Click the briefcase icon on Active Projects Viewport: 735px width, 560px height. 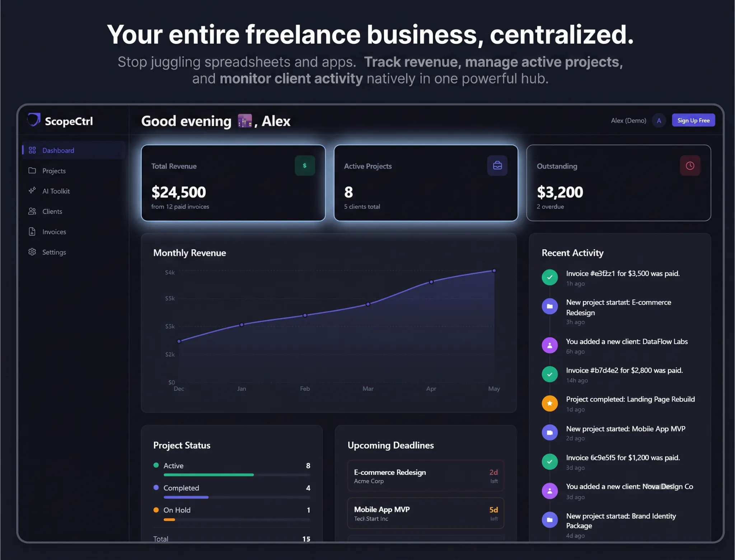tap(497, 166)
